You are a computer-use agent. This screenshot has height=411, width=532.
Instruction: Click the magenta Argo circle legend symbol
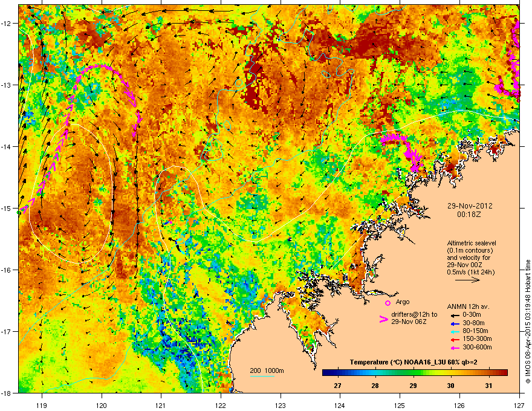388,303
